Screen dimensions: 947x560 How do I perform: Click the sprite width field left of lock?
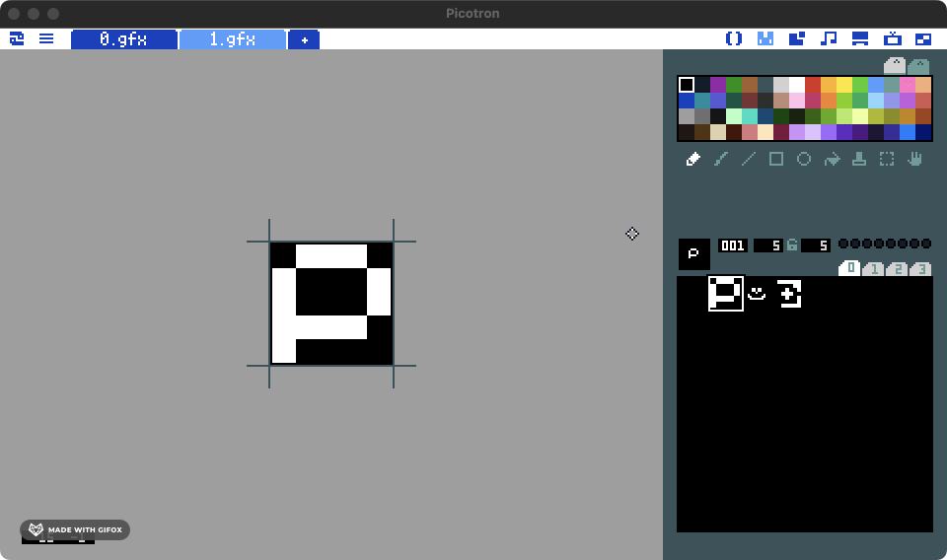coord(768,245)
